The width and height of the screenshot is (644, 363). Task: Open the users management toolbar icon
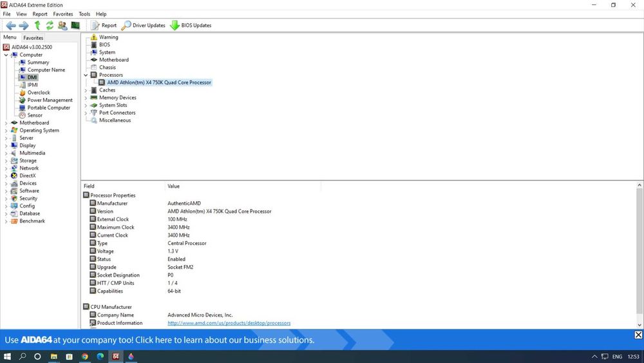coord(62,26)
